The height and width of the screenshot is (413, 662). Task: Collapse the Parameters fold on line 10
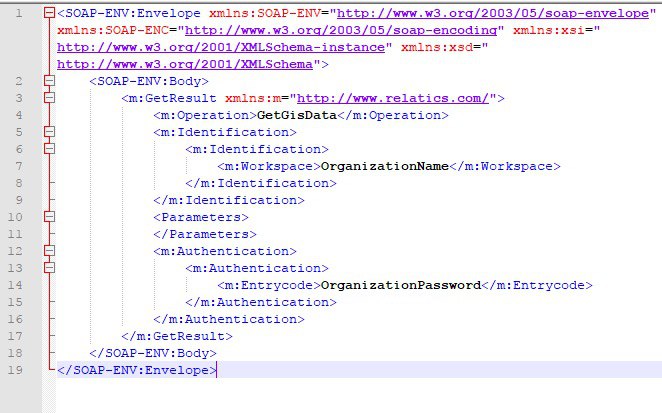(x=49, y=217)
